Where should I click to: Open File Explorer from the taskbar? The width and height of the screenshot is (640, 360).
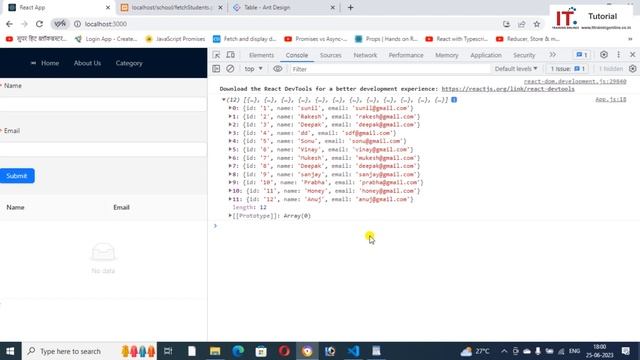point(215,351)
